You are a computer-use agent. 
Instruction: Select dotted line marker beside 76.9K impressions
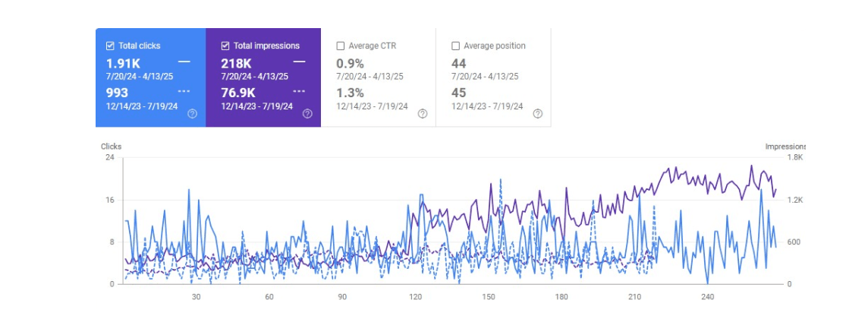coord(300,91)
